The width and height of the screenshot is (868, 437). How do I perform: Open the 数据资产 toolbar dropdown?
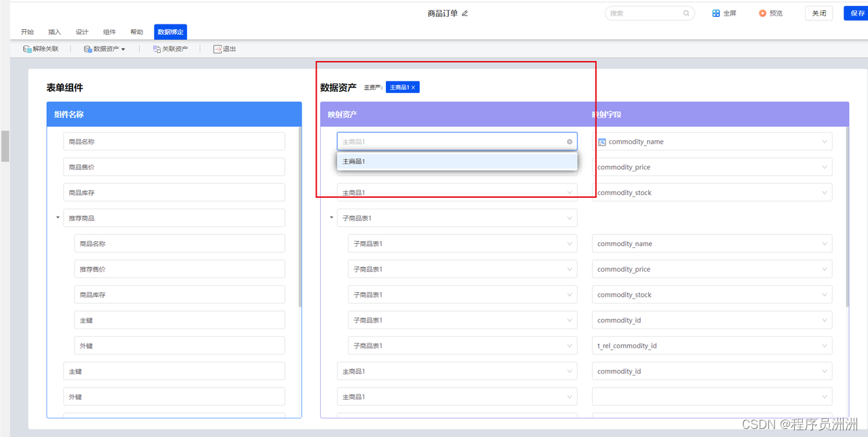[x=104, y=49]
